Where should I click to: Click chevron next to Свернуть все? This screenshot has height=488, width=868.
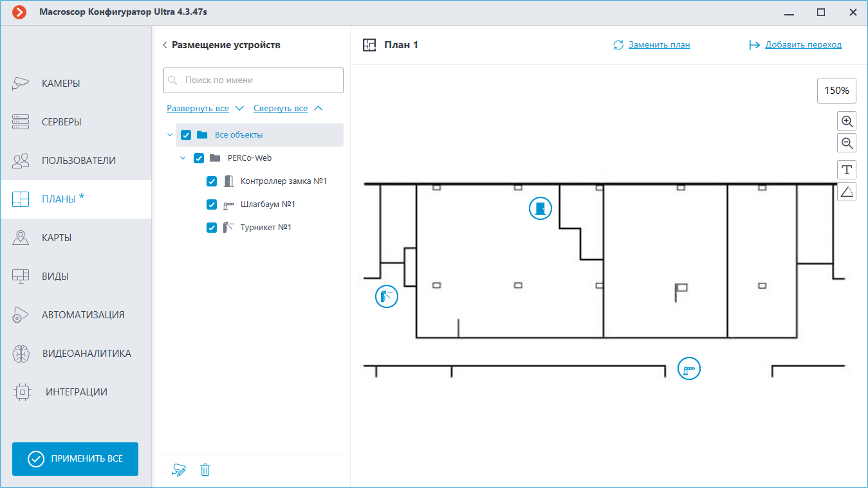click(x=318, y=109)
